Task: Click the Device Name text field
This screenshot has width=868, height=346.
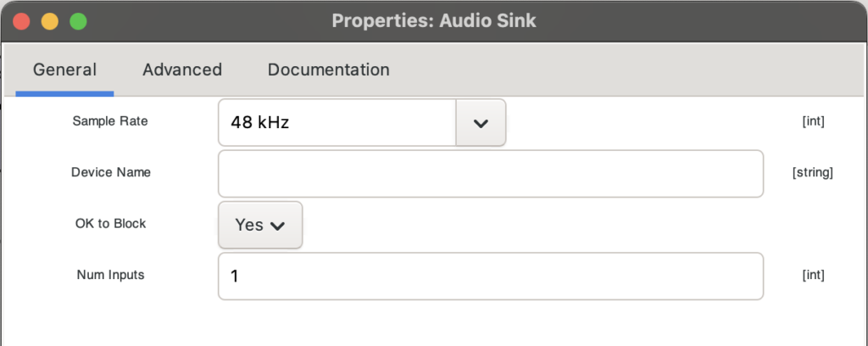Action: 490,173
